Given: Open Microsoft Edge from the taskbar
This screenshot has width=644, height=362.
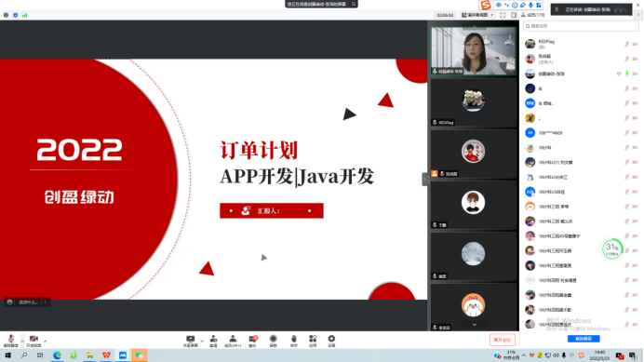Looking at the screenshot, I should tap(57, 355).
